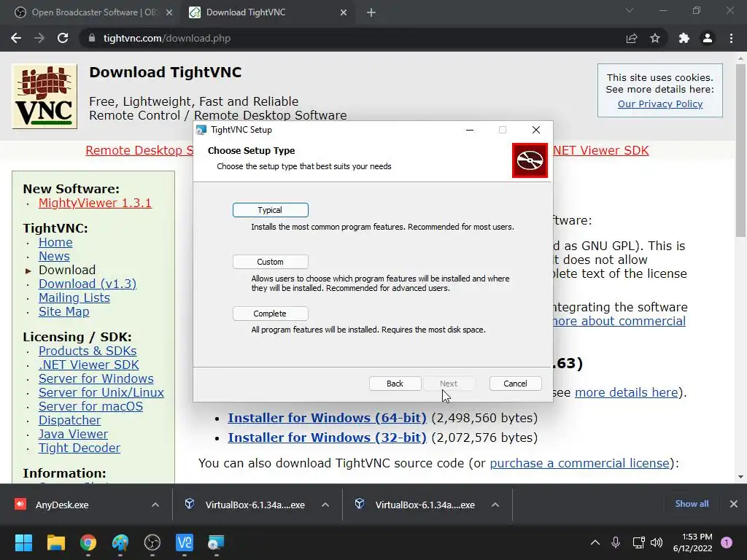
Task: Expand the AnyDesk.exe download options arrow
Action: point(155,505)
